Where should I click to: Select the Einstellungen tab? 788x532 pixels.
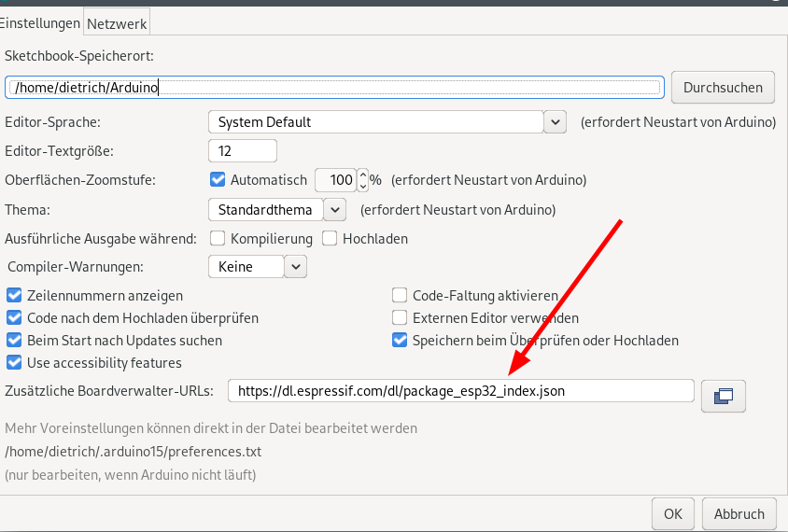click(x=40, y=22)
